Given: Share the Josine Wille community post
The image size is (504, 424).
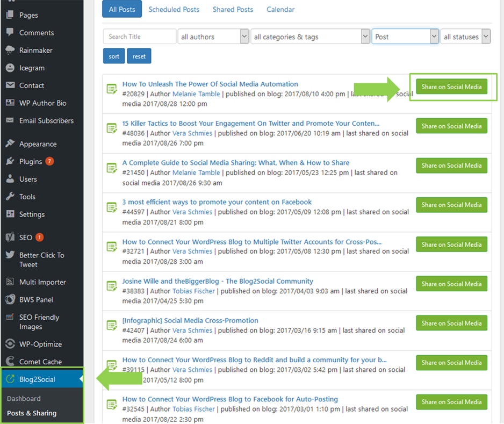Looking at the screenshot, I should click(x=451, y=284).
